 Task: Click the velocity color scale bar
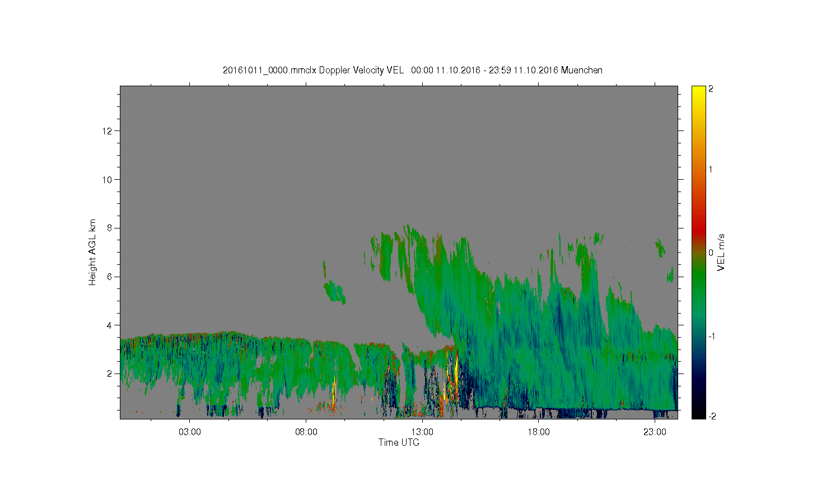(698, 252)
